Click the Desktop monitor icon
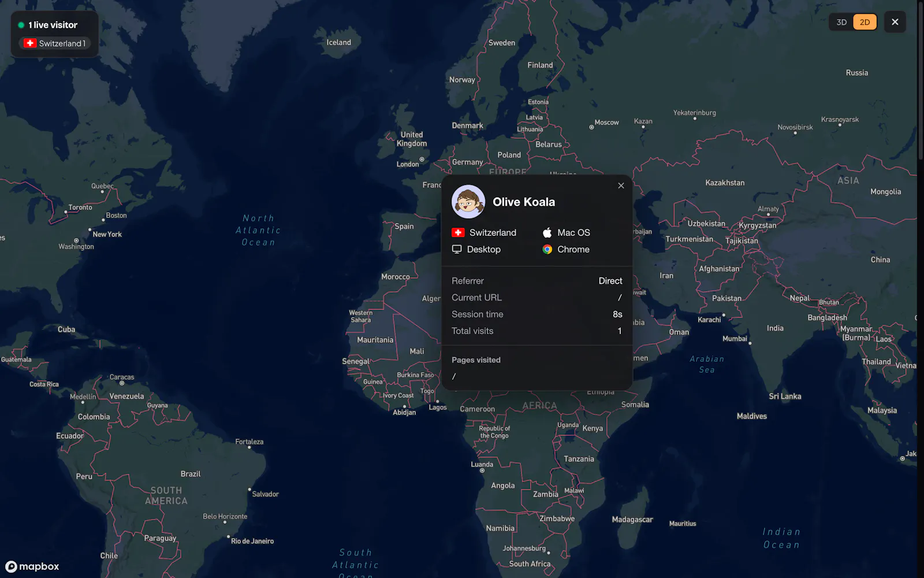The image size is (924, 578). point(457,249)
